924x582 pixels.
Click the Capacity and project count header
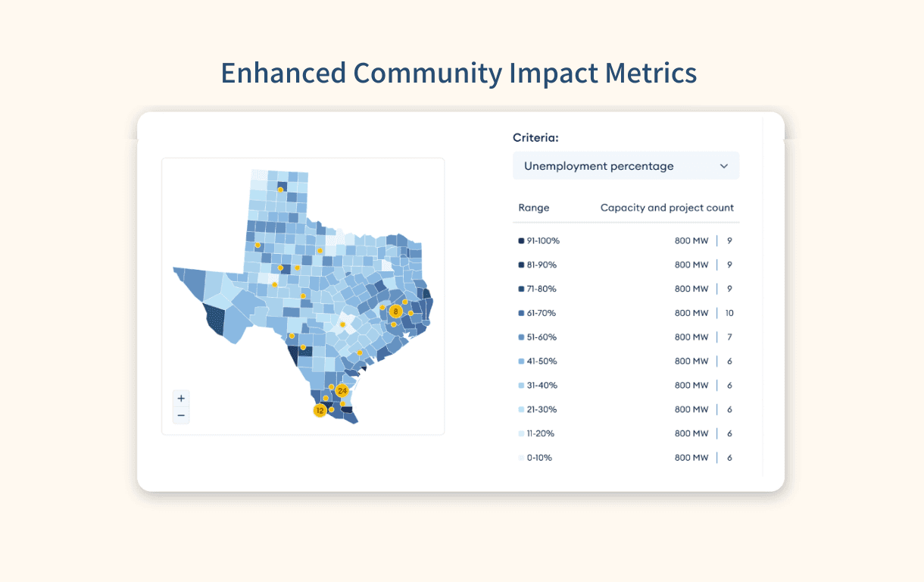click(x=667, y=208)
